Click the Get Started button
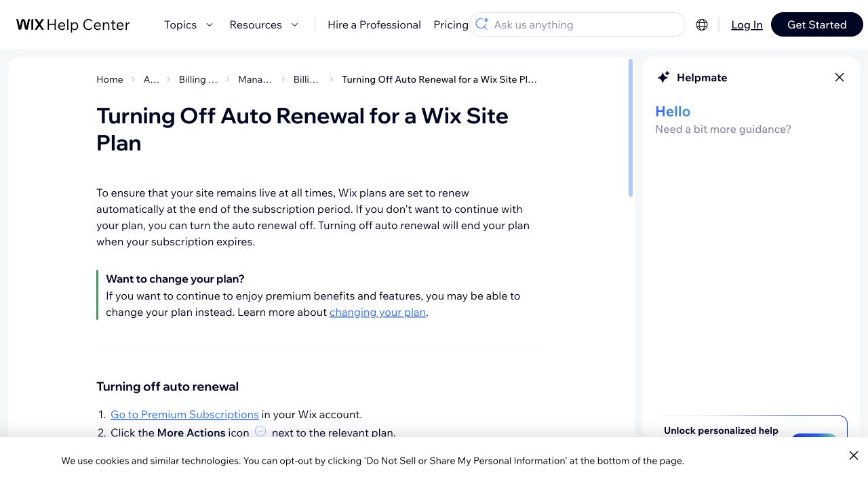Viewport: 868px width, 488px height. point(816,24)
